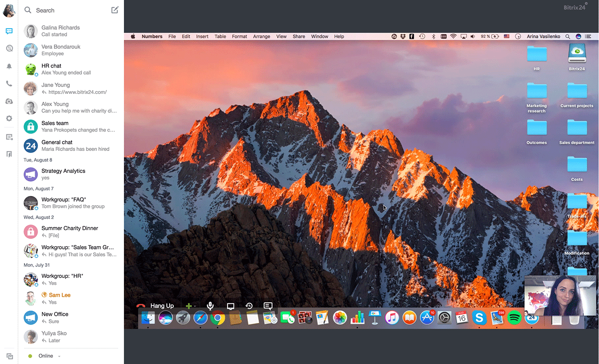Viewport: 599px width, 364px height.
Task: Open the telephony phone icon in sidebar
Action: tap(9, 84)
